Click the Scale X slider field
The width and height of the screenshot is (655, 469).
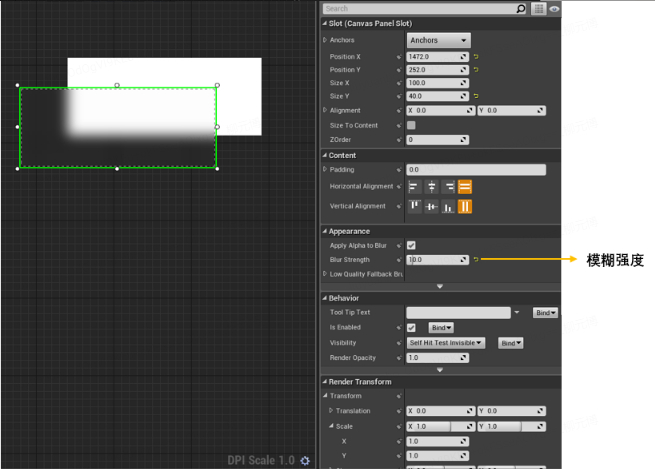click(441, 426)
